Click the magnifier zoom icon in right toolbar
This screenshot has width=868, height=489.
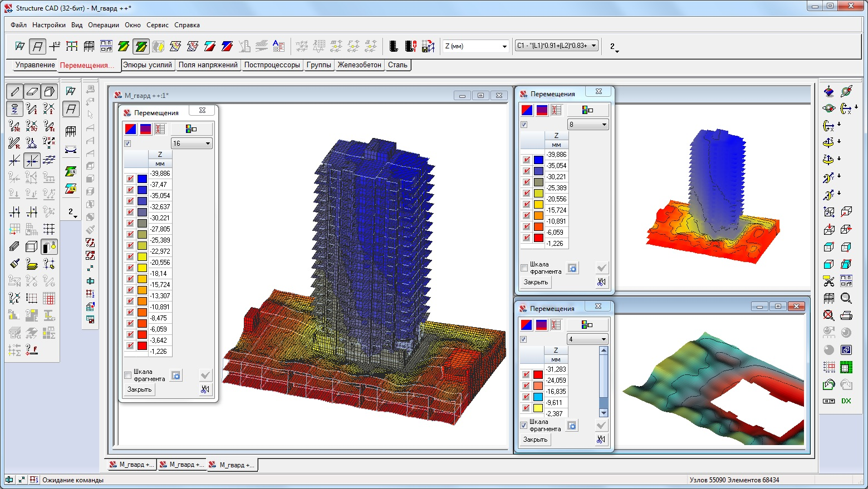coord(846,298)
